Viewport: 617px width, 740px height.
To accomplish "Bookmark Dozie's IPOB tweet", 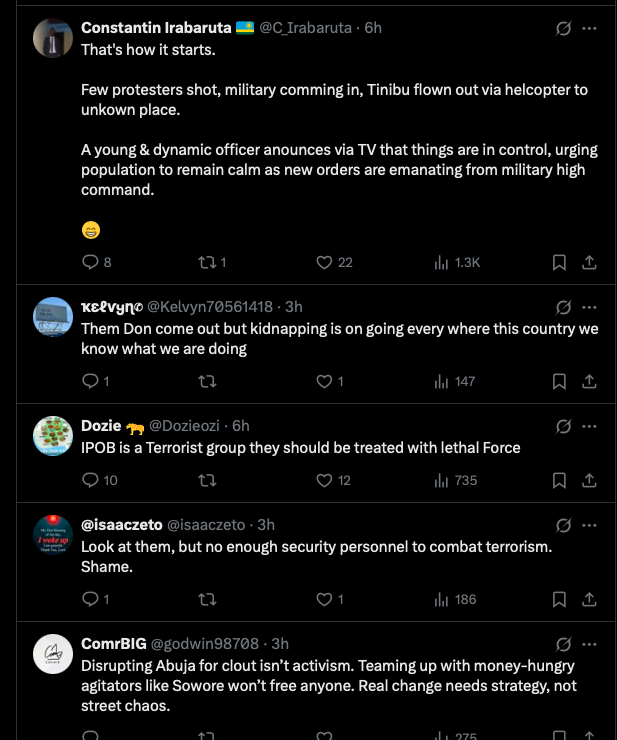I will pyautogui.click(x=560, y=480).
